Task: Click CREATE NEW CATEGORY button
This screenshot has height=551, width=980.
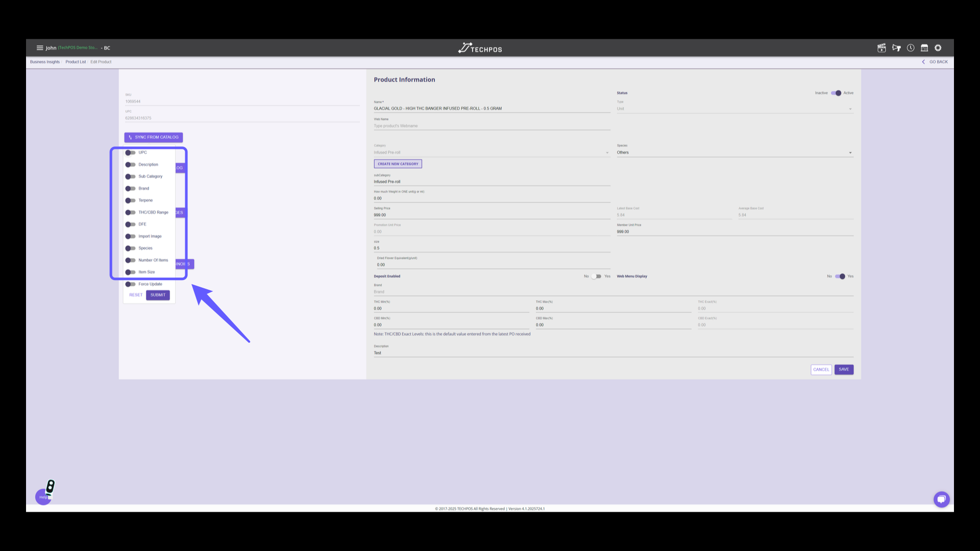Action: point(398,164)
